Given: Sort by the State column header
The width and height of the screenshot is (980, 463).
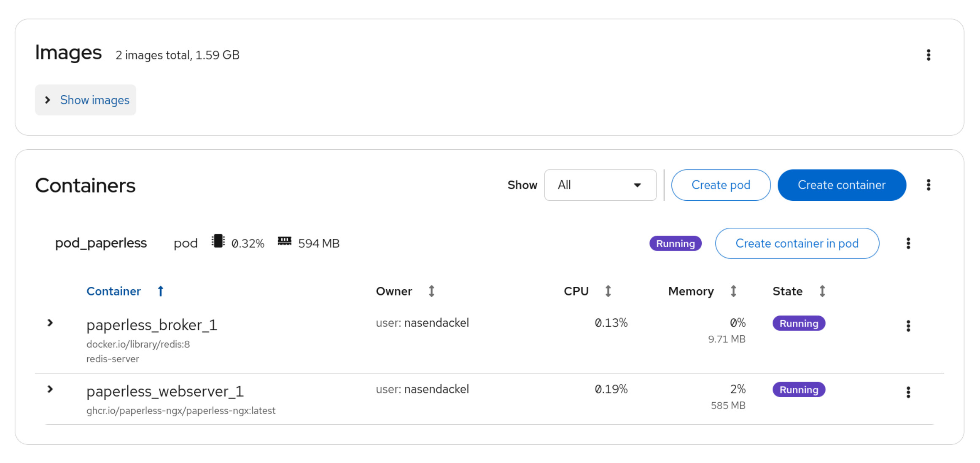Looking at the screenshot, I should tap(799, 291).
